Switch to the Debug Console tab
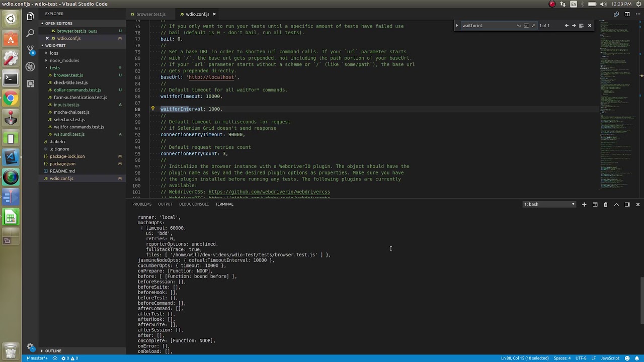Screen dimensions: 644x362 click(194, 204)
